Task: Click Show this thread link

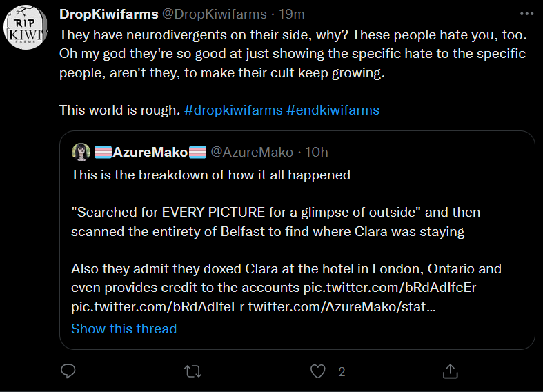Action: [124, 329]
